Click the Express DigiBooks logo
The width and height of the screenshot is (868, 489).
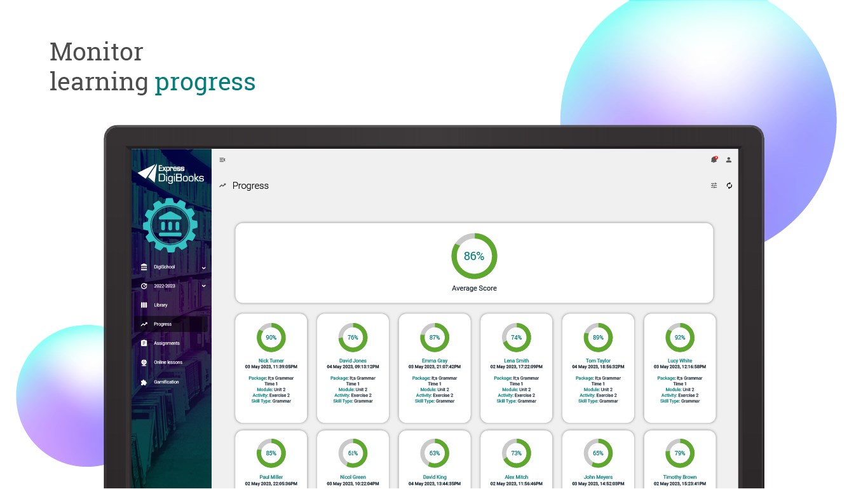171,173
